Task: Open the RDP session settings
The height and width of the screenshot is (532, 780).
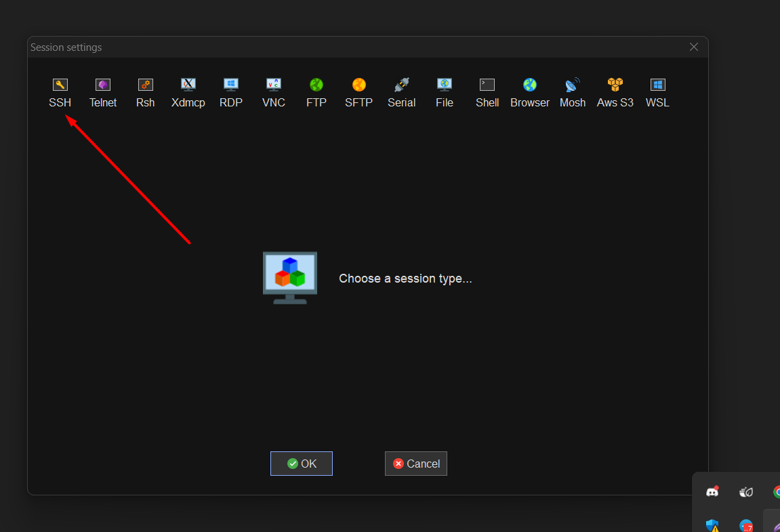Action: (x=231, y=93)
